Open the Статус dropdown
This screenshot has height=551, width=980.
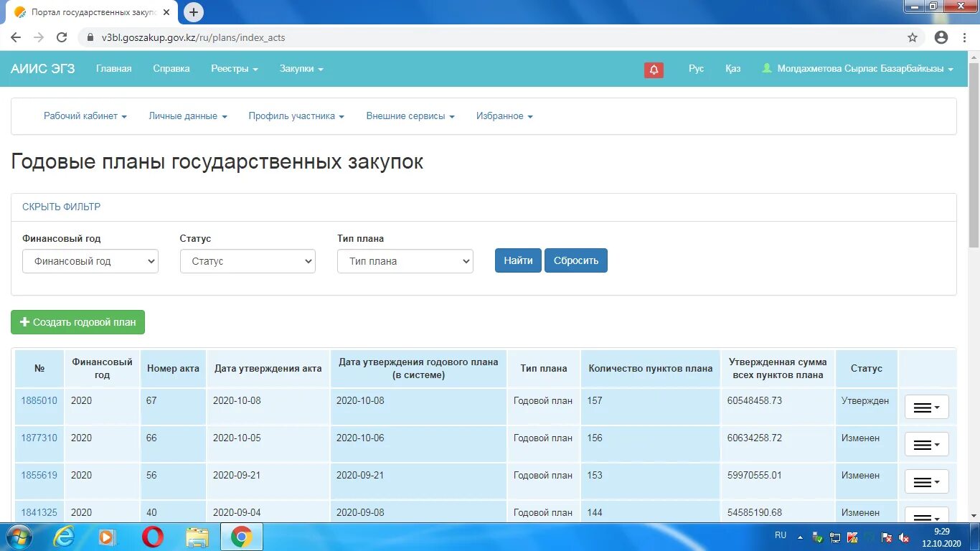tap(248, 261)
